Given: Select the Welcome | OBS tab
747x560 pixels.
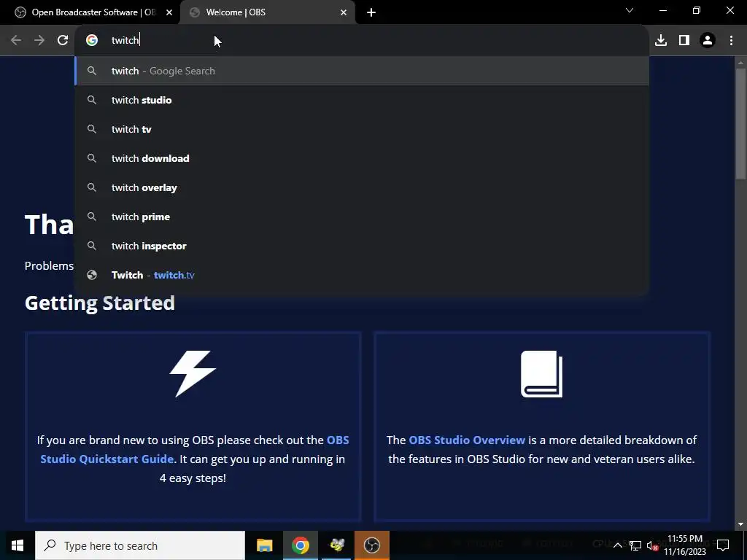Looking at the screenshot, I should click(268, 12).
